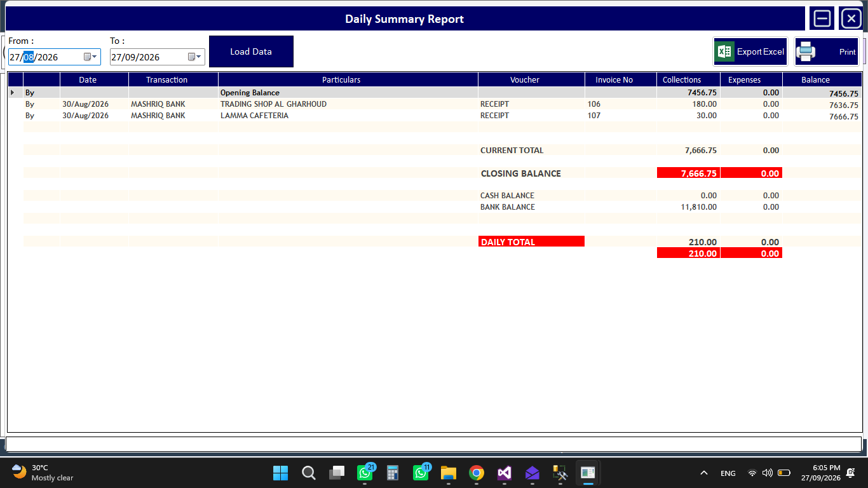This screenshot has height=488, width=868.
Task: Select invoice number 107
Action: click(x=621, y=116)
